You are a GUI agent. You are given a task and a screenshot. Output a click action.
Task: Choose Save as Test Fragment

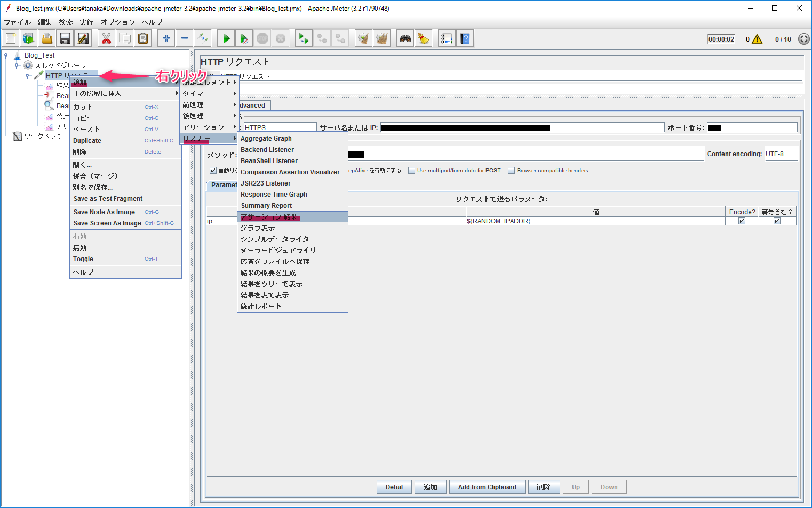tap(125, 199)
